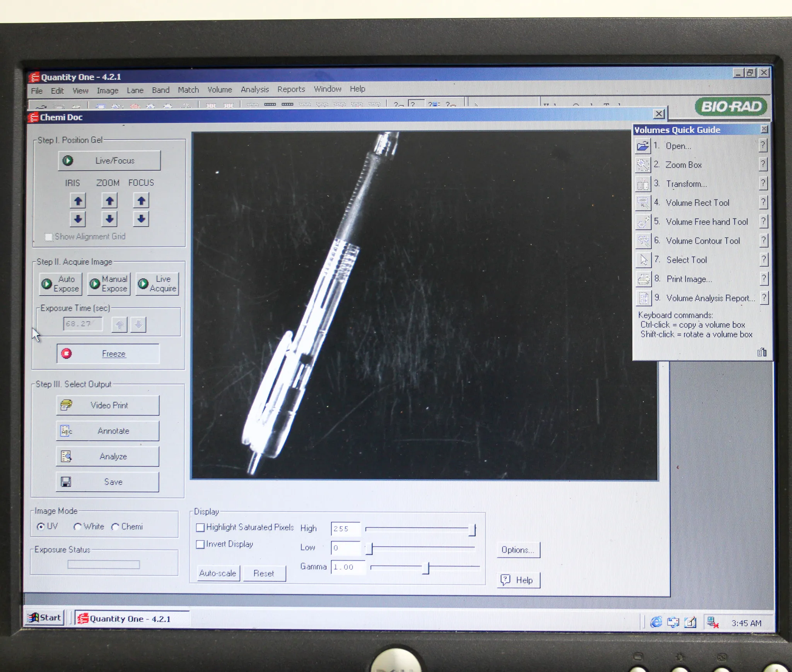
Task: Select the Zoom Box tool icon
Action: [643, 165]
